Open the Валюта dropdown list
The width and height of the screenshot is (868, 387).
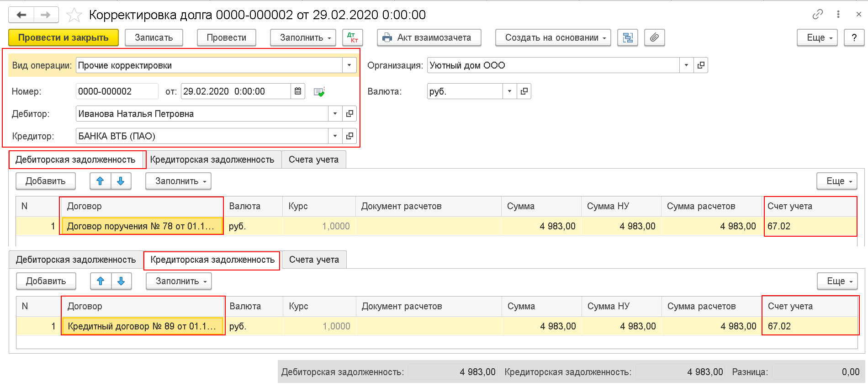509,91
